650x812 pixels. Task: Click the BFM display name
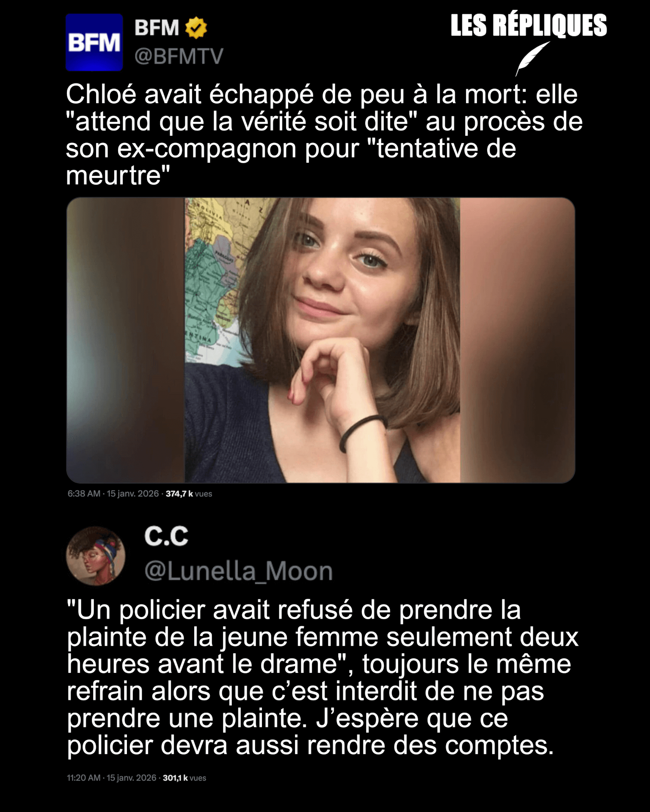click(x=157, y=28)
